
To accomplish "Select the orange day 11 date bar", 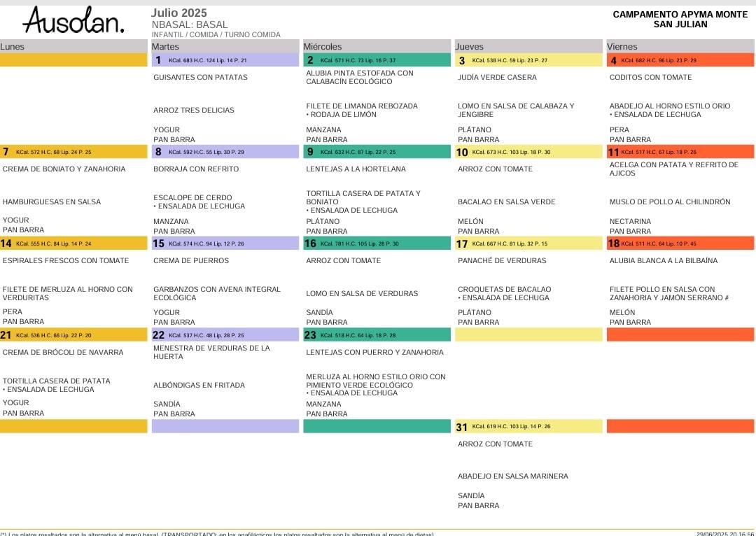I will coord(680,152).
